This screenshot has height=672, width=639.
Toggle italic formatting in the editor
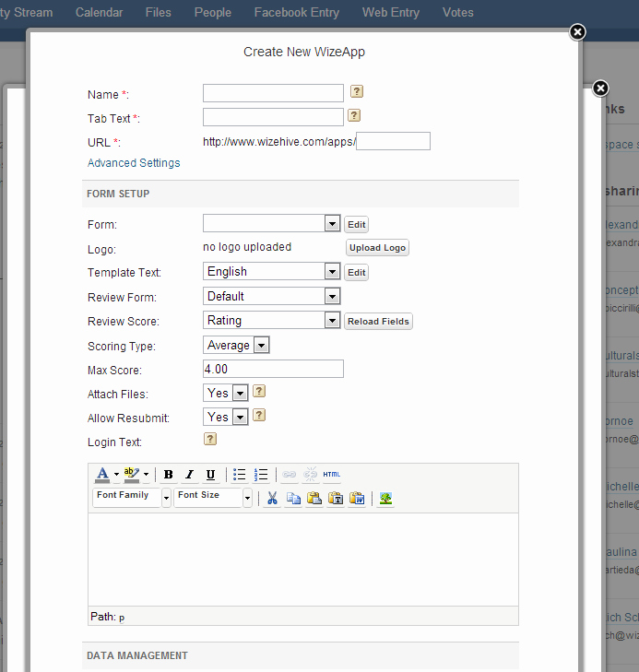point(189,475)
